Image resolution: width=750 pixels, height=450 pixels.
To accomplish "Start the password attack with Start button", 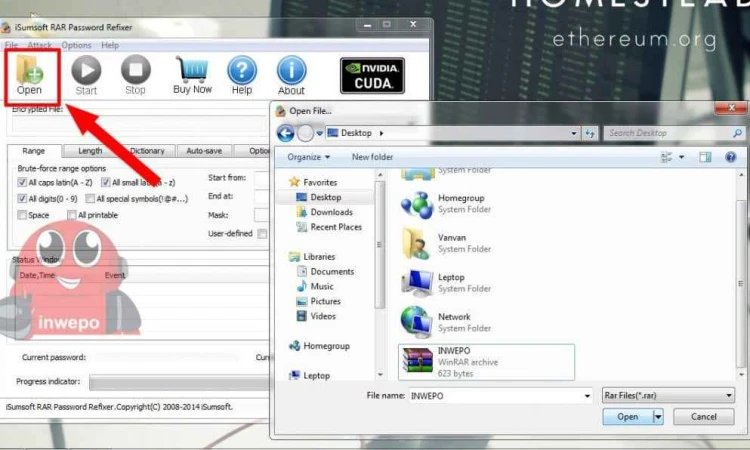I will tap(86, 75).
